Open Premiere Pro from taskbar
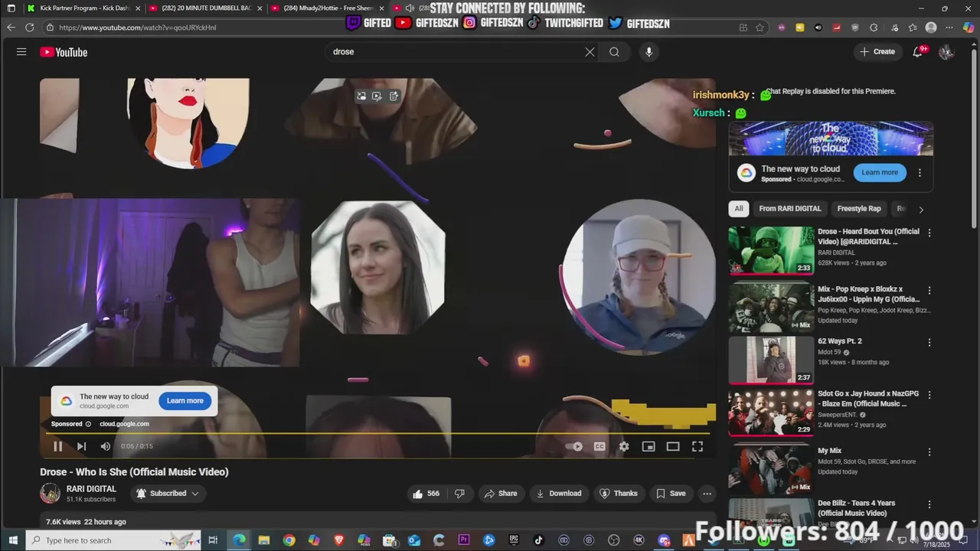This screenshot has width=980, height=551. click(x=463, y=540)
